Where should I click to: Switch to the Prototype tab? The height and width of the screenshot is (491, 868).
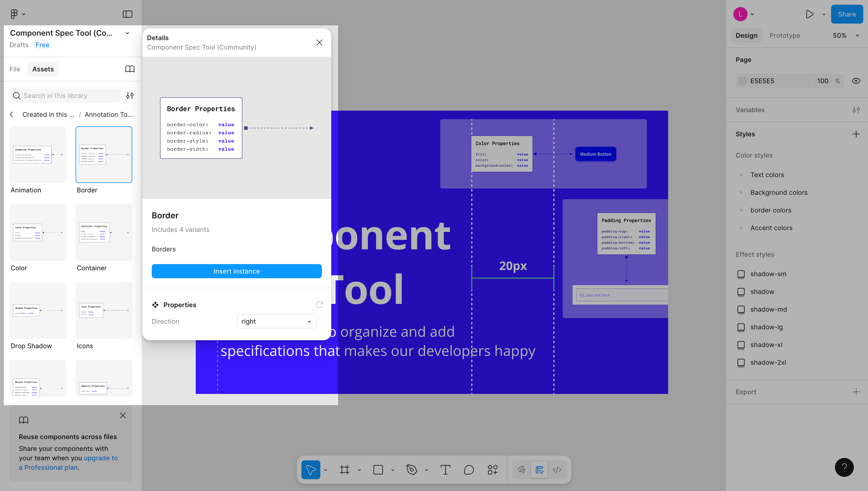pyautogui.click(x=784, y=35)
